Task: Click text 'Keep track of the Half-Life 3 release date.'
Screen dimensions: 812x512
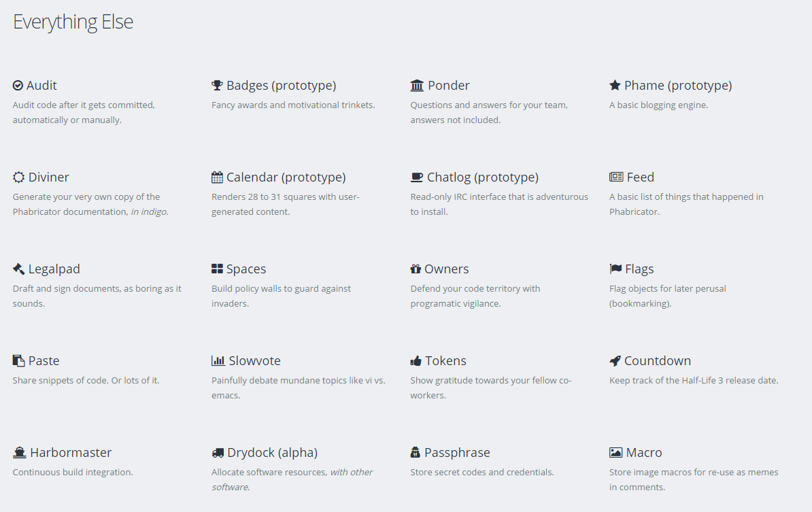Action: pyautogui.click(x=694, y=380)
